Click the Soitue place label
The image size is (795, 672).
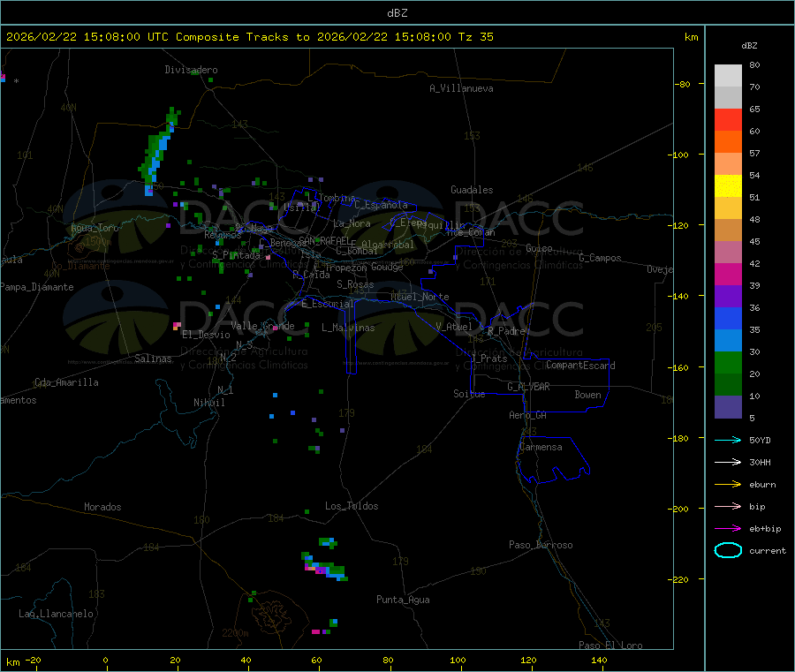469,394
